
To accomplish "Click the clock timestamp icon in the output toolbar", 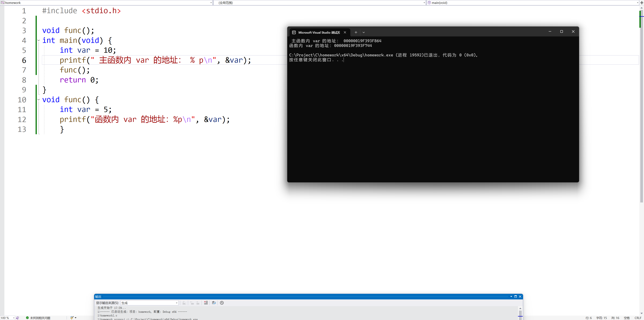I will (222, 303).
